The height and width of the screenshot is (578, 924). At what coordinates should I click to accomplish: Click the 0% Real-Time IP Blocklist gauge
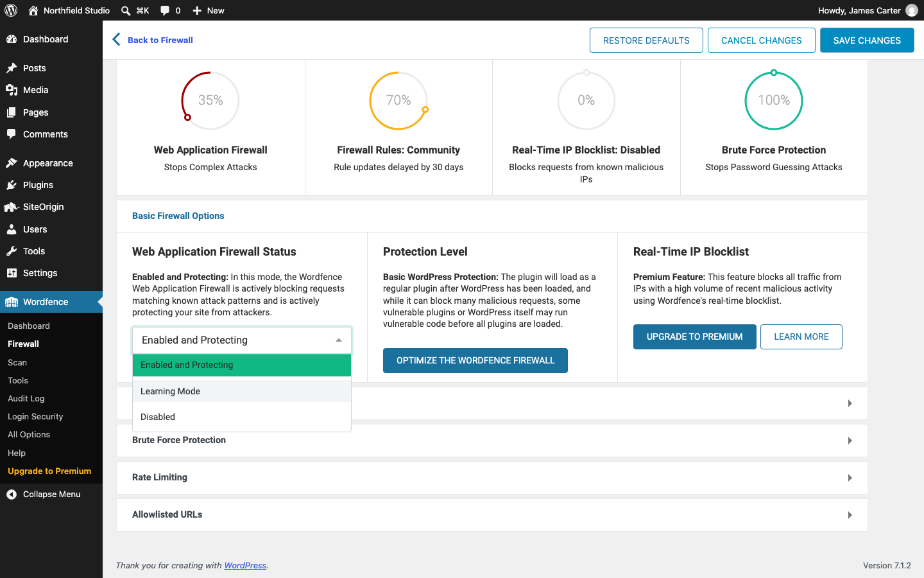(x=586, y=100)
